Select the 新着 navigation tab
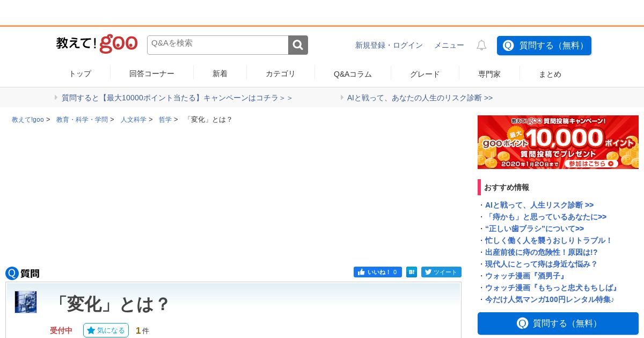The height and width of the screenshot is (338, 644). click(x=220, y=74)
